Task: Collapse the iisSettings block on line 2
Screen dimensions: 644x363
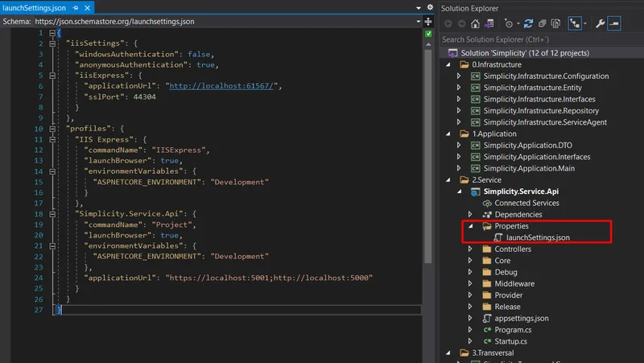Action: [52, 43]
